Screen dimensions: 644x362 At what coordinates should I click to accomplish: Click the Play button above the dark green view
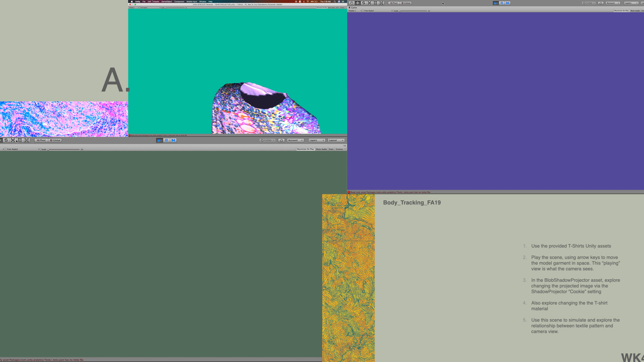pyautogui.click(x=159, y=140)
